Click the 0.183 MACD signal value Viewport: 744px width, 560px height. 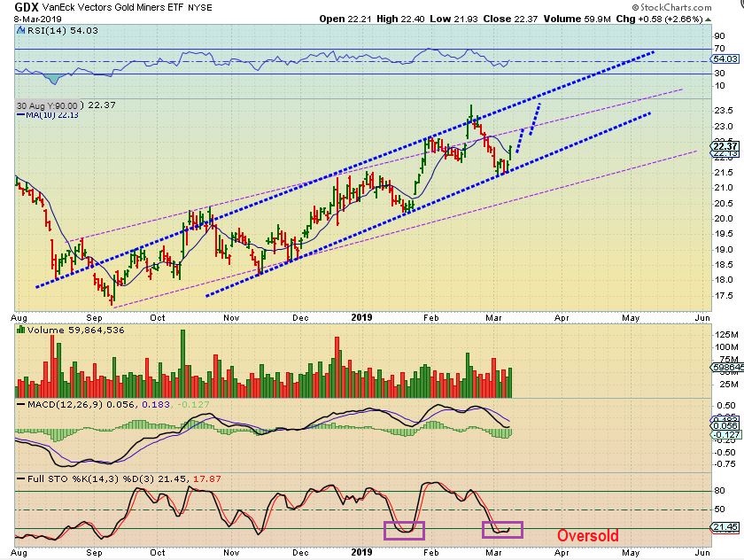pyautogui.click(x=156, y=404)
